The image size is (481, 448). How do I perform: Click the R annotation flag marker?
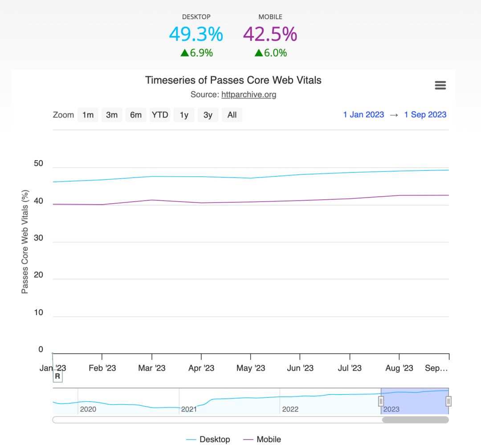(57, 376)
